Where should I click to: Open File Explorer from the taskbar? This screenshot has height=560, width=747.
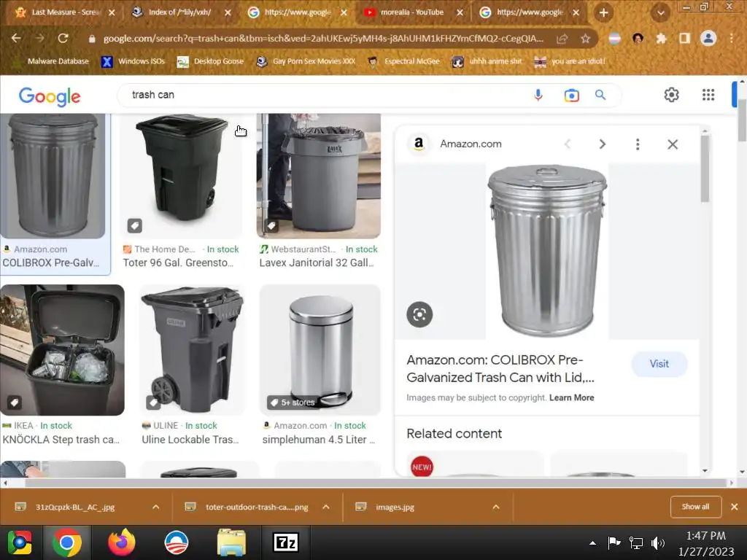[231, 542]
